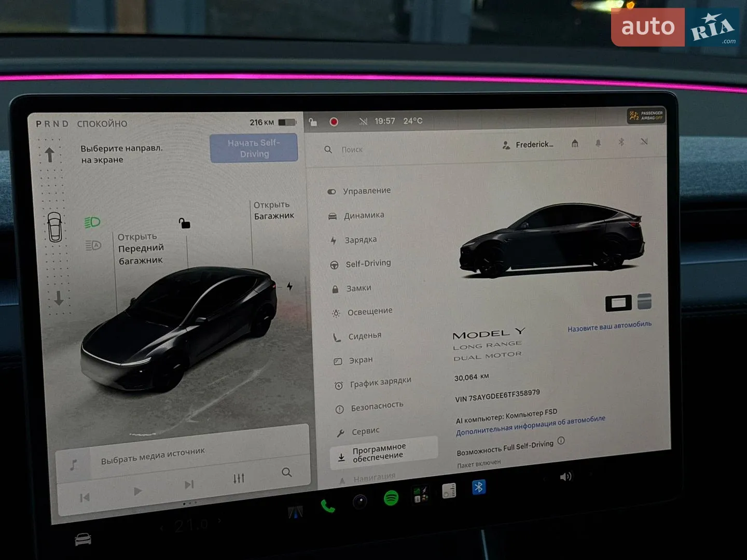Viewport: 747px width, 560px height.
Task: Tap the lock icon in status bar
Action: (313, 122)
